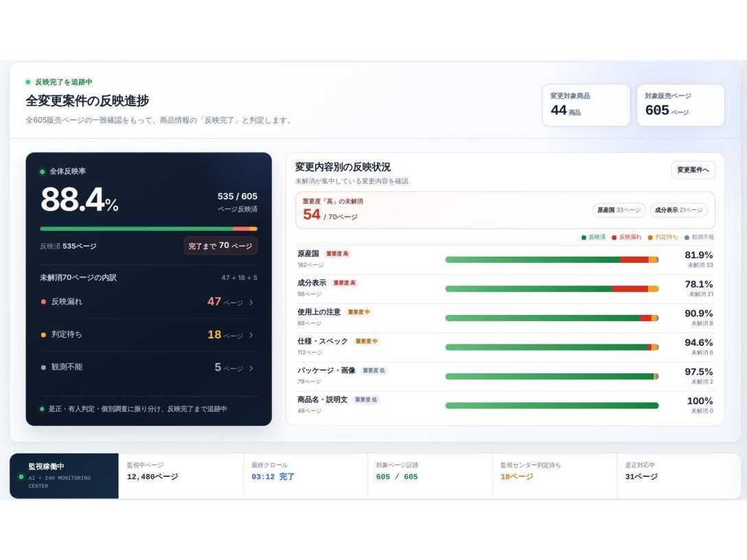Click the パッケージ・画像 progress bar
Image resolution: width=747 pixels, height=560 pixels.
[x=552, y=377]
